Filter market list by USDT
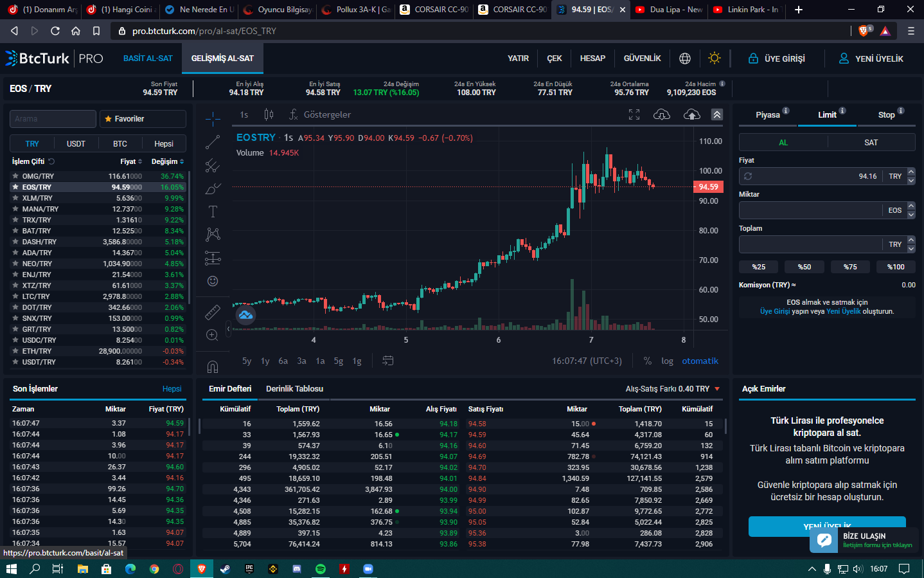 [x=76, y=144]
